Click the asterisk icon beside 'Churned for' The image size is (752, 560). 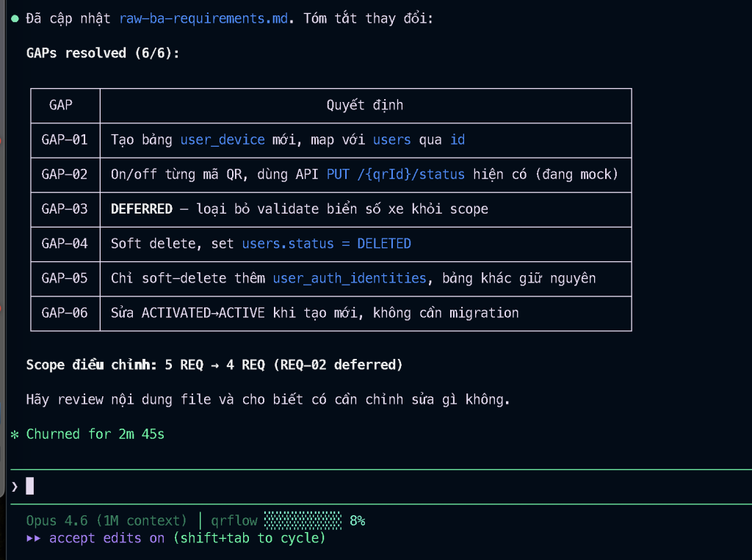point(15,434)
